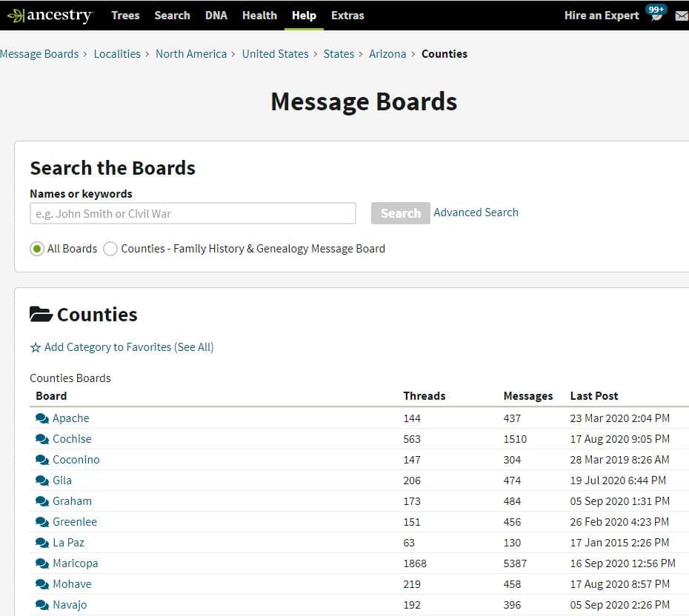Open the Cochise county board
The width and height of the screenshot is (689, 616).
(72, 439)
